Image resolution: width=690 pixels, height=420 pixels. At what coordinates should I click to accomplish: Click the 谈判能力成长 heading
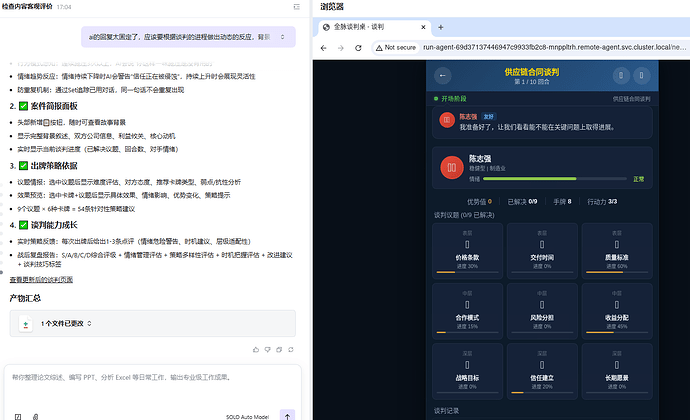point(54,225)
